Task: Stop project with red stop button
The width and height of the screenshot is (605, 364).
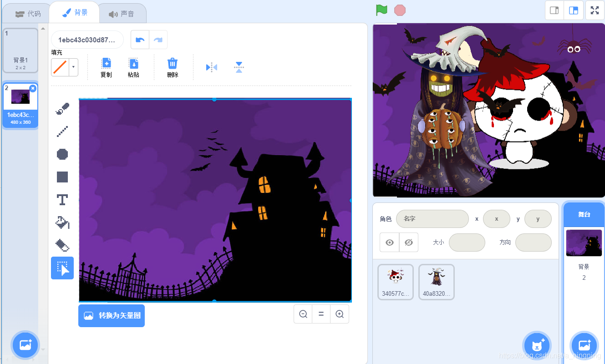Action: pyautogui.click(x=400, y=10)
